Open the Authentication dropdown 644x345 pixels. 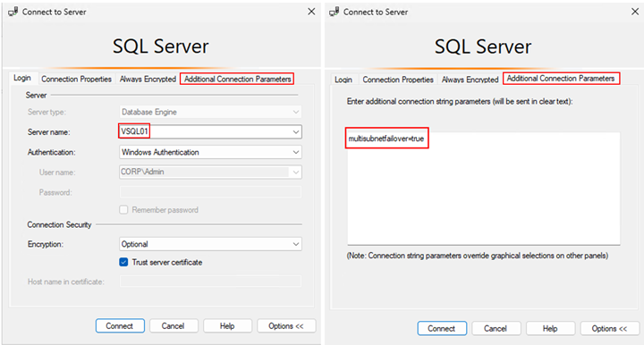(210, 152)
